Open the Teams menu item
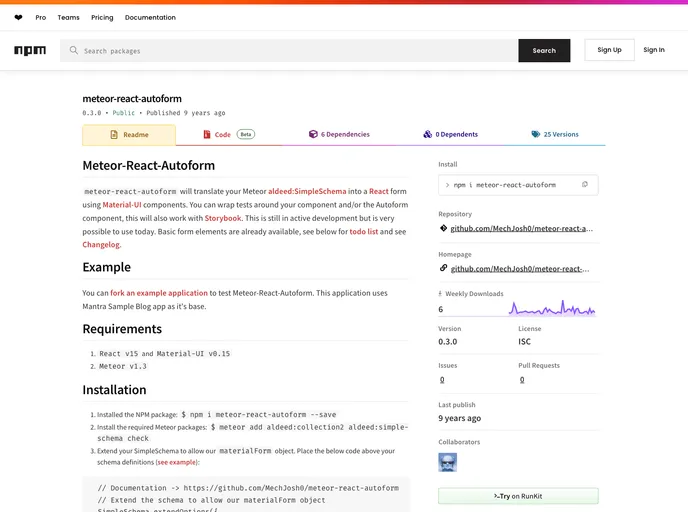Viewport: 688px width, 512px height. pos(68,18)
